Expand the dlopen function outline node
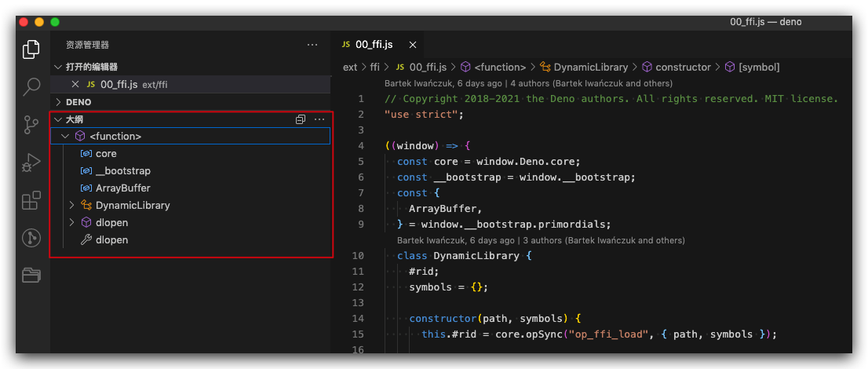Image resolution: width=868 pixels, height=369 pixels. (71, 223)
